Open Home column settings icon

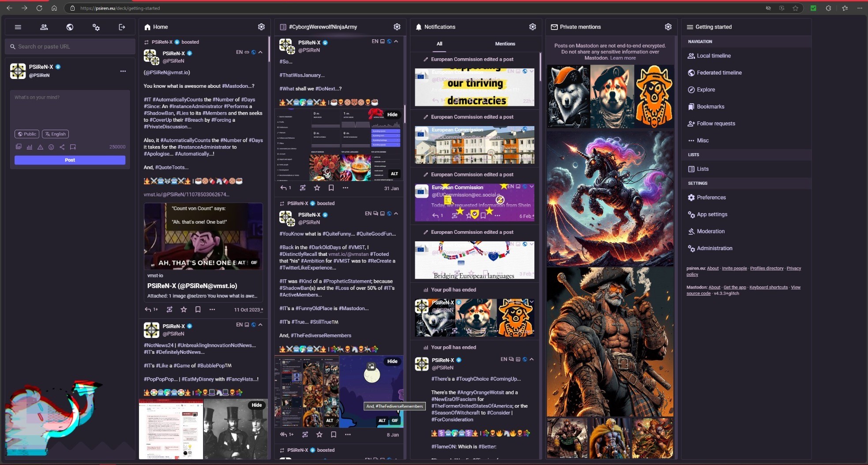pyautogui.click(x=261, y=27)
